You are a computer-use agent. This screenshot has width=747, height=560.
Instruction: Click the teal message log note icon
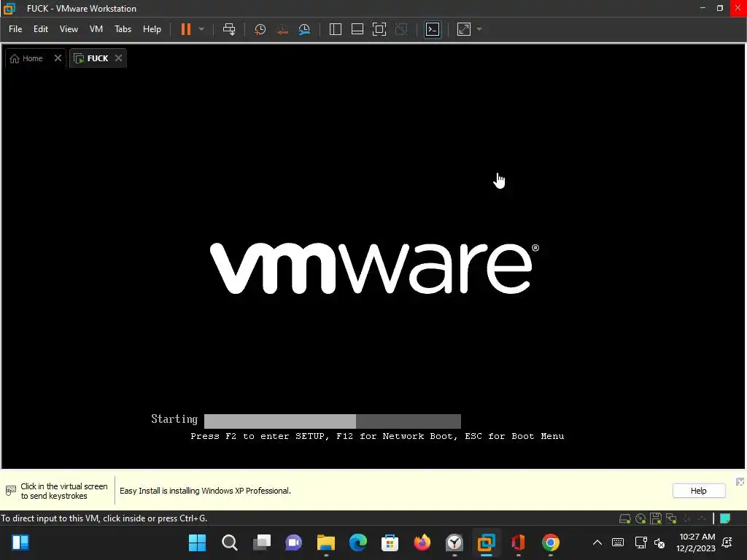pyautogui.click(x=725, y=518)
